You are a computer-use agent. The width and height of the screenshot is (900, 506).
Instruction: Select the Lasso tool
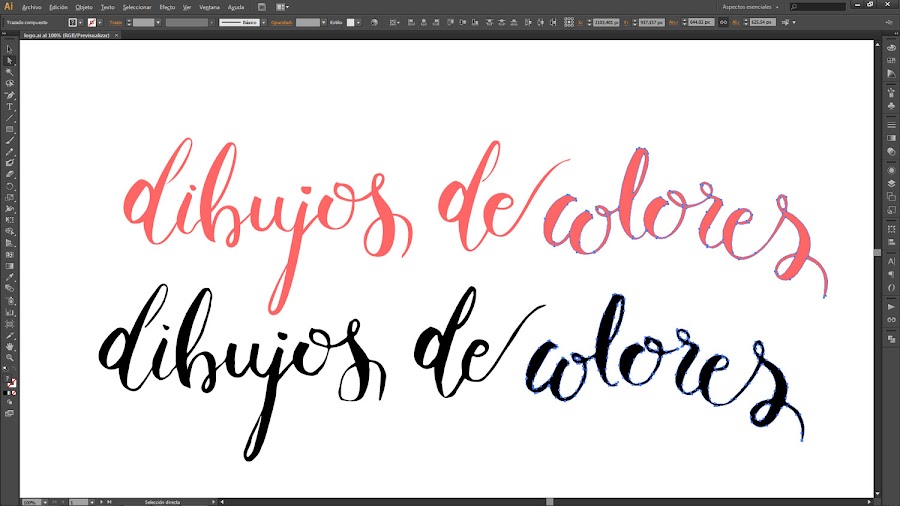coord(9,84)
